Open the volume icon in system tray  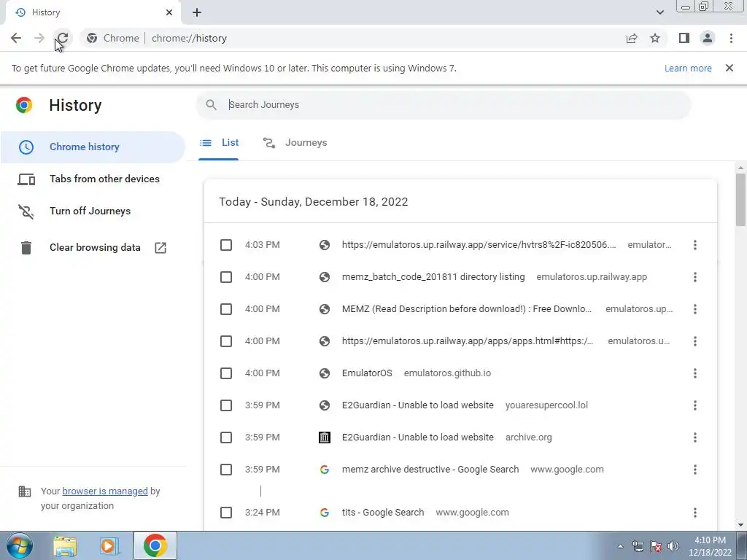tap(673, 546)
